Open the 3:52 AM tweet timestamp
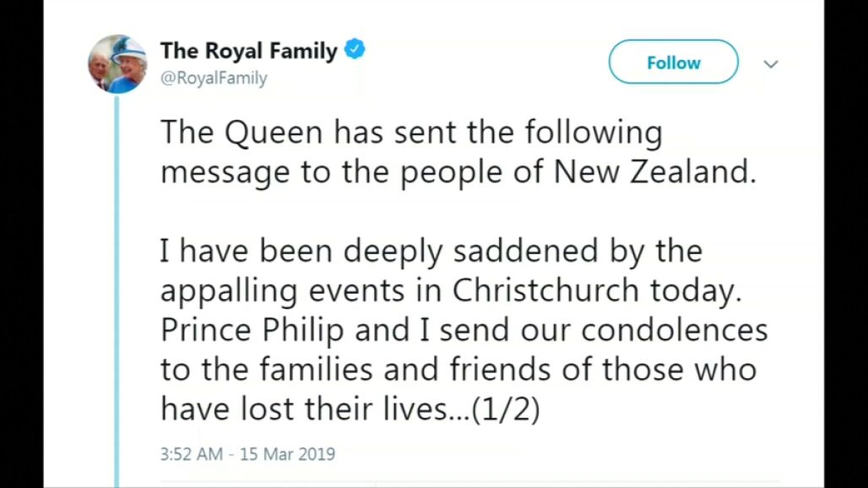The image size is (868, 488). point(192,454)
